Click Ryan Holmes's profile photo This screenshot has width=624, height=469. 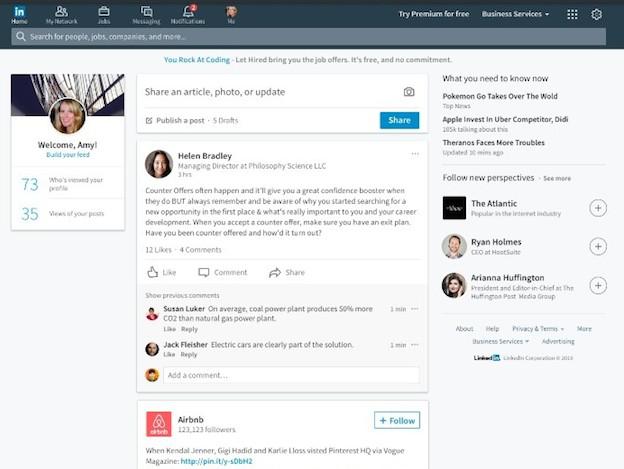click(454, 247)
